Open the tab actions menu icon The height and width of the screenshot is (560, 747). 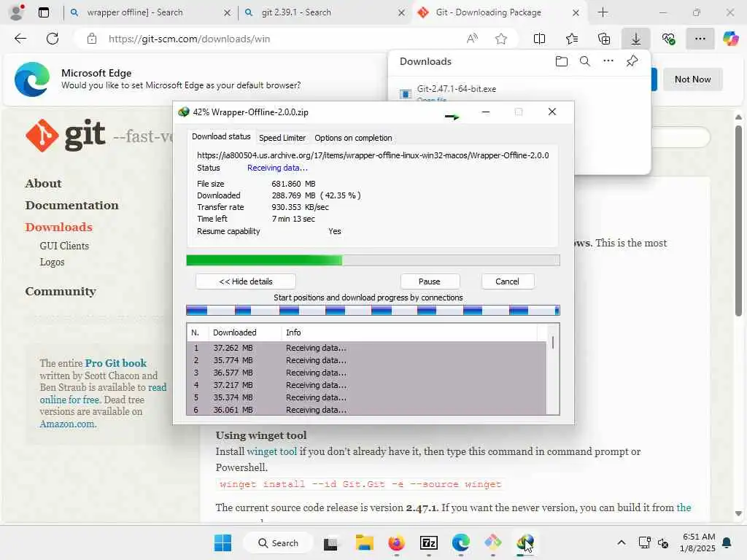43,12
